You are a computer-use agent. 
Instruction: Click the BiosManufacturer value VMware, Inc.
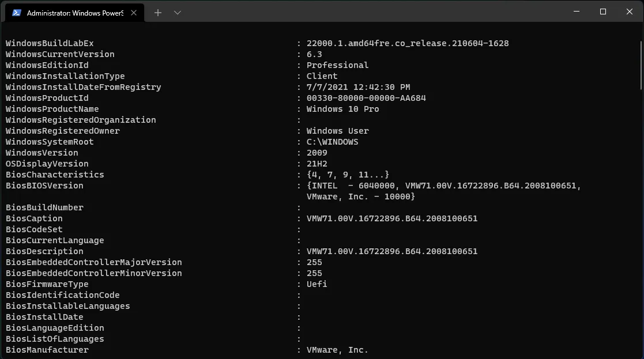[x=337, y=350]
